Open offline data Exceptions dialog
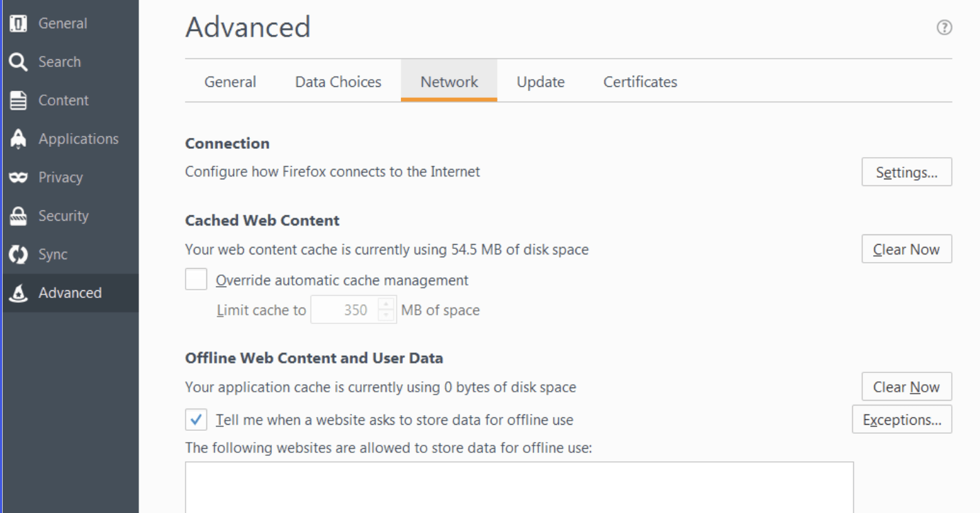This screenshot has height=513, width=980. (x=903, y=420)
